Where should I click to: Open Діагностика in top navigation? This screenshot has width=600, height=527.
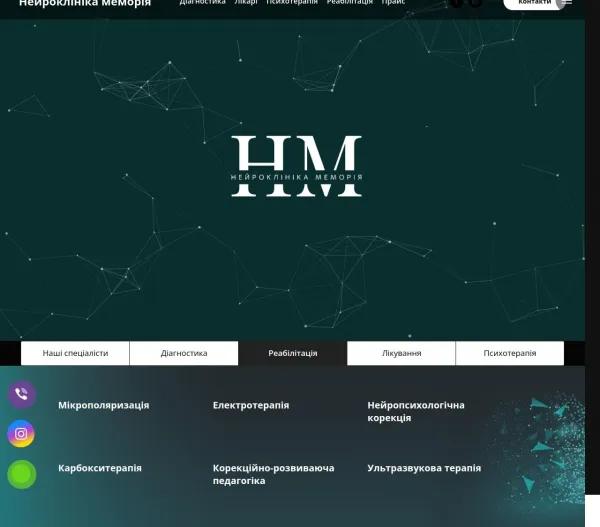coord(202,2)
